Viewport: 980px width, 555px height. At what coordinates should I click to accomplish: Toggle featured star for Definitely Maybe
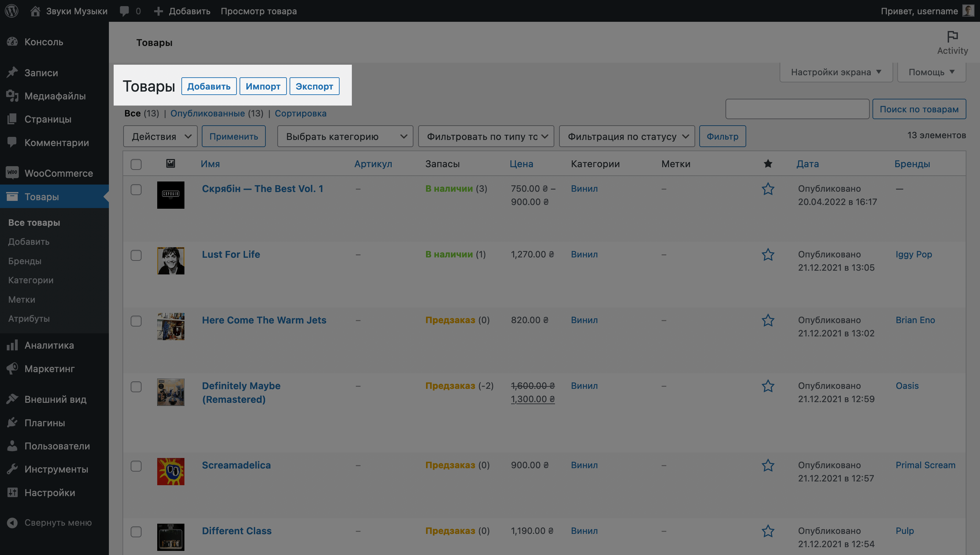[x=768, y=386]
